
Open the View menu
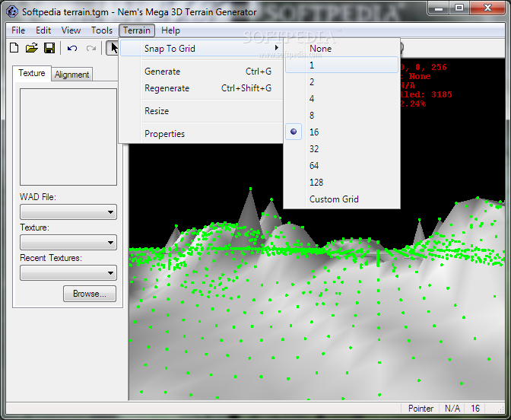coord(71,30)
